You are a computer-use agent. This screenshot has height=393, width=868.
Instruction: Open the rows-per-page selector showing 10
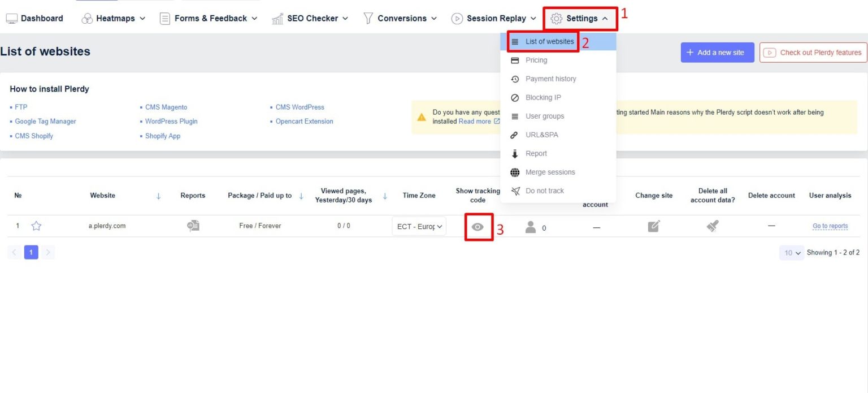point(791,253)
